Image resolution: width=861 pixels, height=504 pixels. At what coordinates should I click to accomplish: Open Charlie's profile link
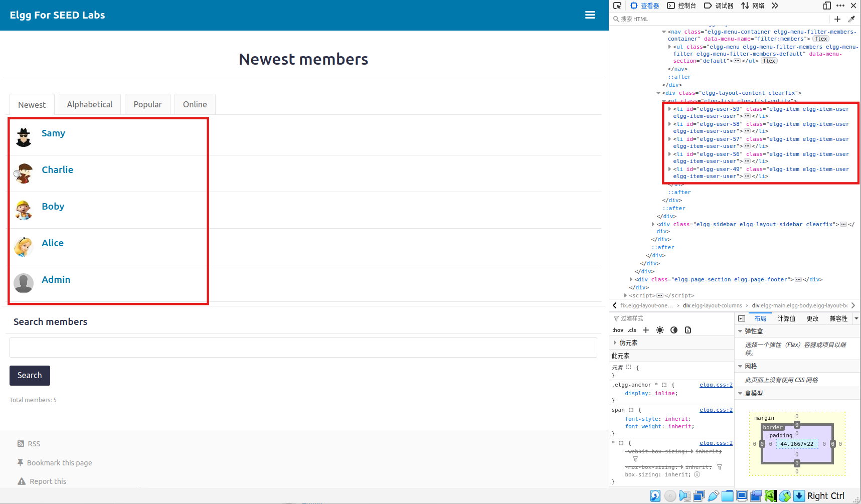point(57,170)
